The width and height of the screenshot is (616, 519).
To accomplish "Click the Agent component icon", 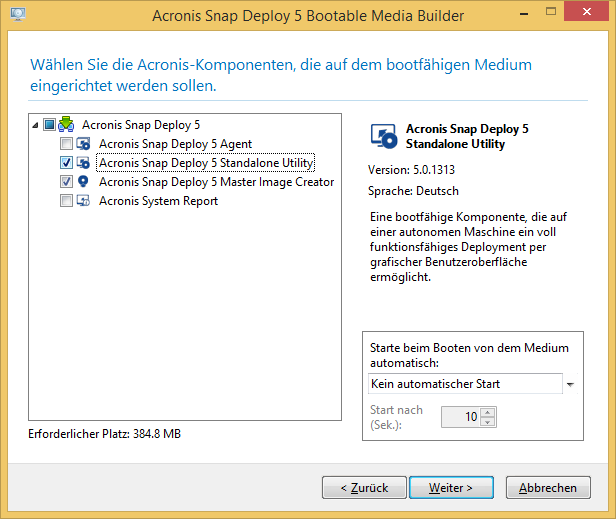I will coord(83,144).
